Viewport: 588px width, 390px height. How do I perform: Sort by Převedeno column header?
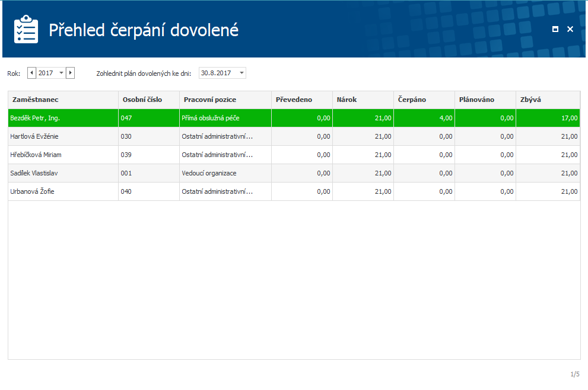(x=302, y=100)
